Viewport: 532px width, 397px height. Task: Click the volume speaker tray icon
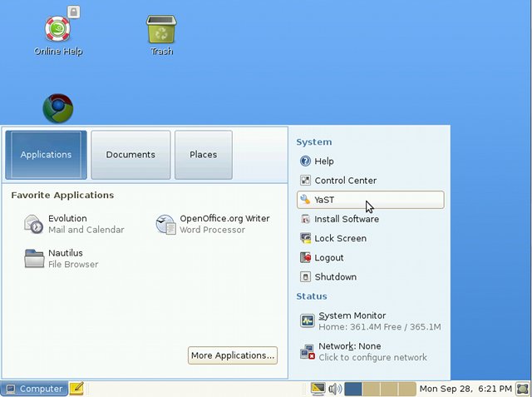pyautogui.click(x=335, y=389)
